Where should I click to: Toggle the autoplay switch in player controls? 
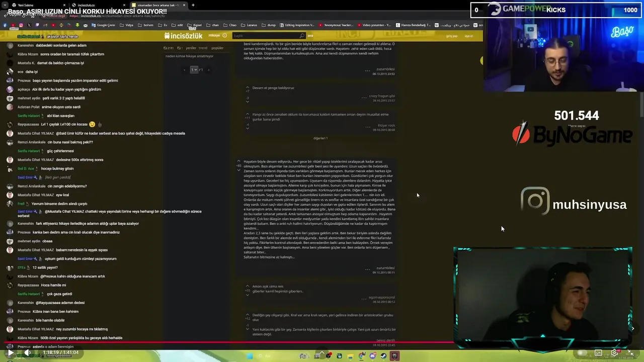point(582,353)
